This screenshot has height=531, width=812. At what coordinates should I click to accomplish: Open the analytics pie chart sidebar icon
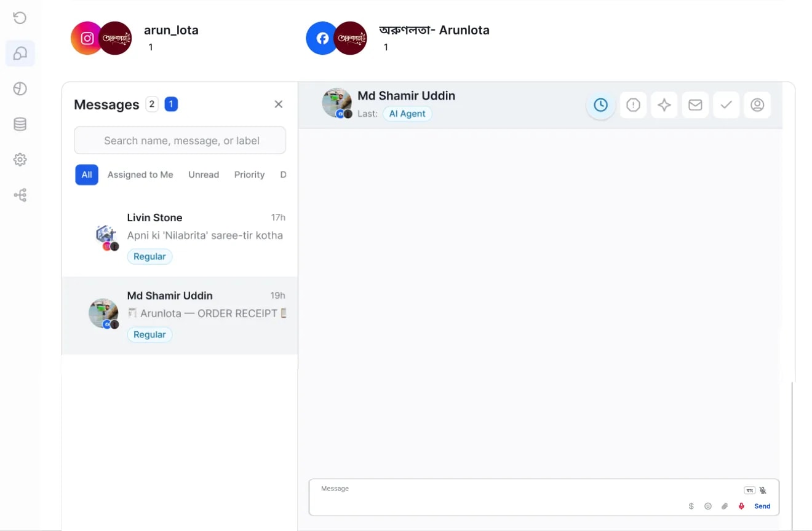tap(20, 89)
